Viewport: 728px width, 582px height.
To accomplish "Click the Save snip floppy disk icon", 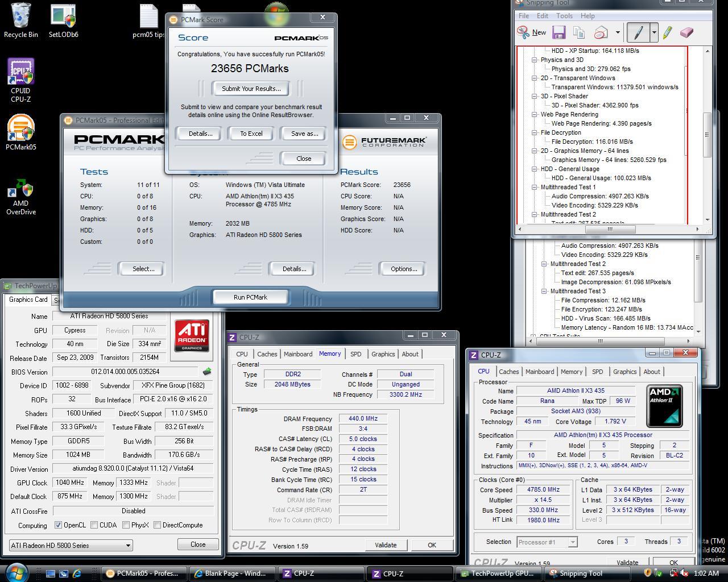I will coord(559,32).
